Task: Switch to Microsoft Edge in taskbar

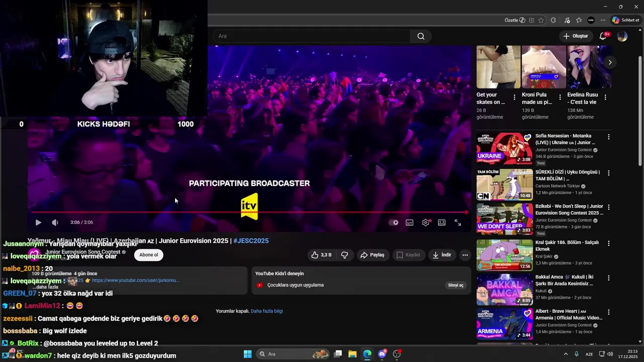Action: point(367,354)
